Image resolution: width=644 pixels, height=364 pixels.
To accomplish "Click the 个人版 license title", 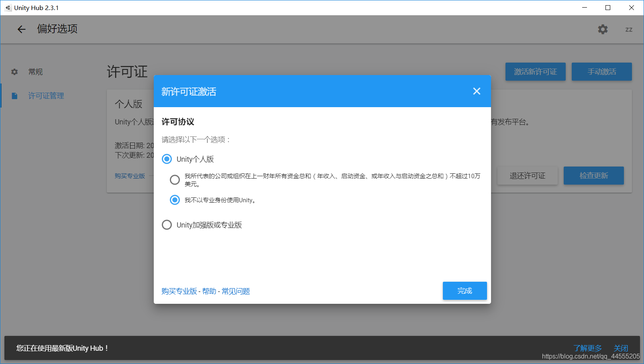I will (128, 104).
